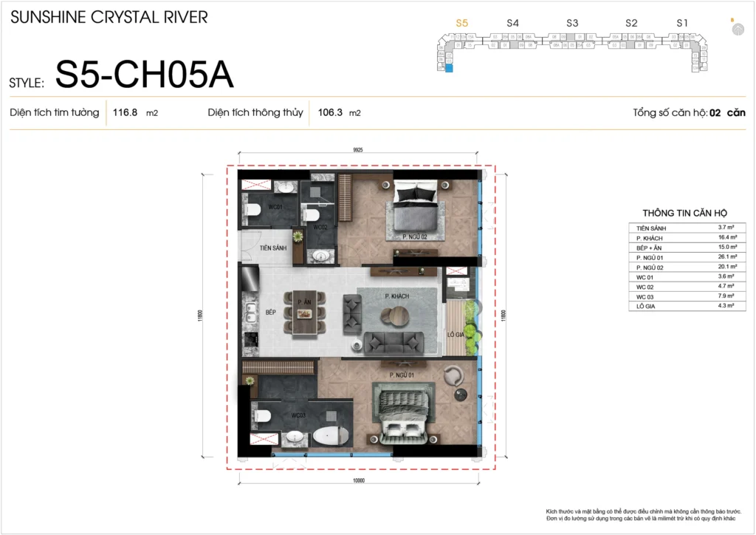Click the bathtub in WC03
756x535 pixels.
(x=327, y=436)
